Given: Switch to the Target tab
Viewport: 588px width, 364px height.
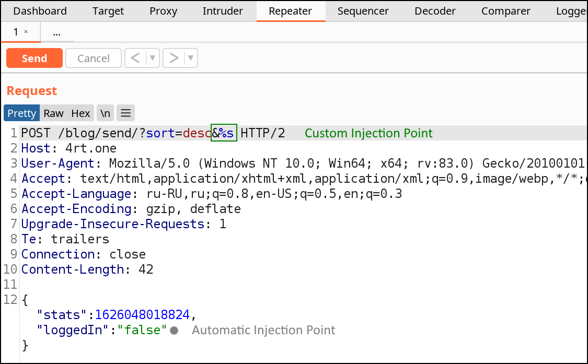Looking at the screenshot, I should point(108,11).
